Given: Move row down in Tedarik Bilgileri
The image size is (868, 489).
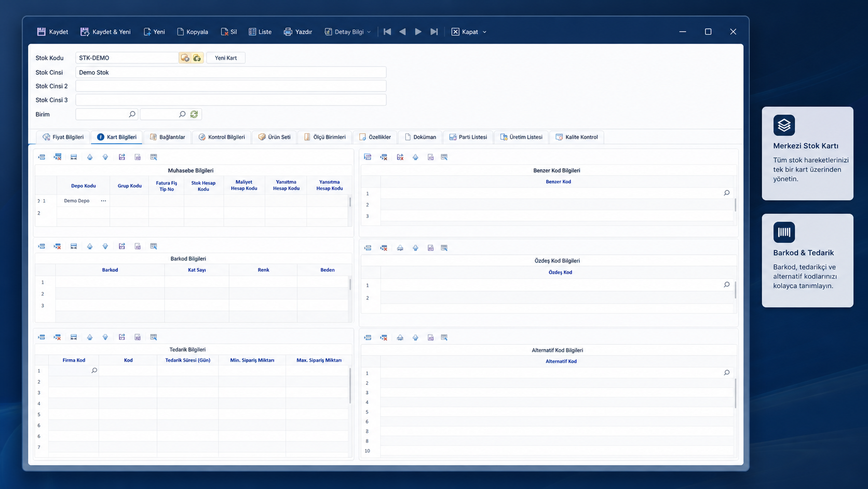Looking at the screenshot, I should pyautogui.click(x=105, y=337).
